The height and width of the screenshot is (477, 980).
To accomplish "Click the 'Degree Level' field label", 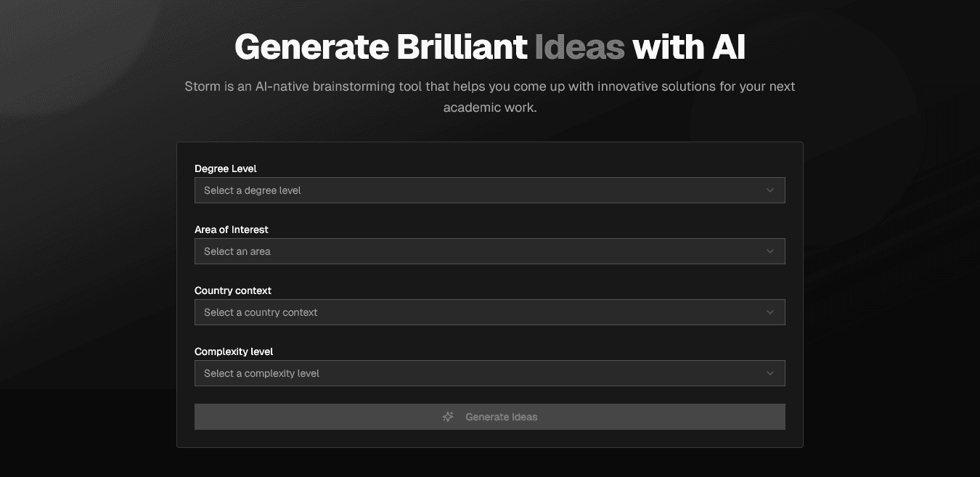I will [226, 168].
